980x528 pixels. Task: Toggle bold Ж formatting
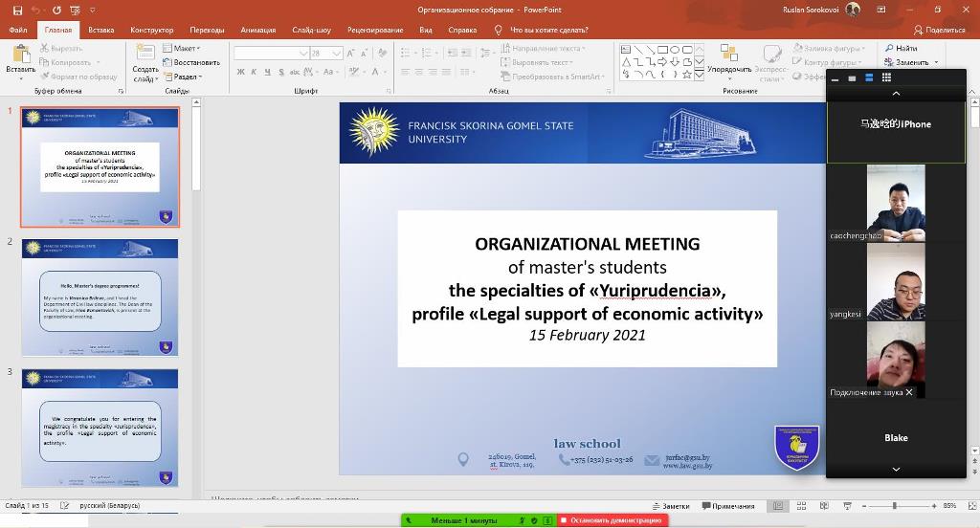click(240, 72)
